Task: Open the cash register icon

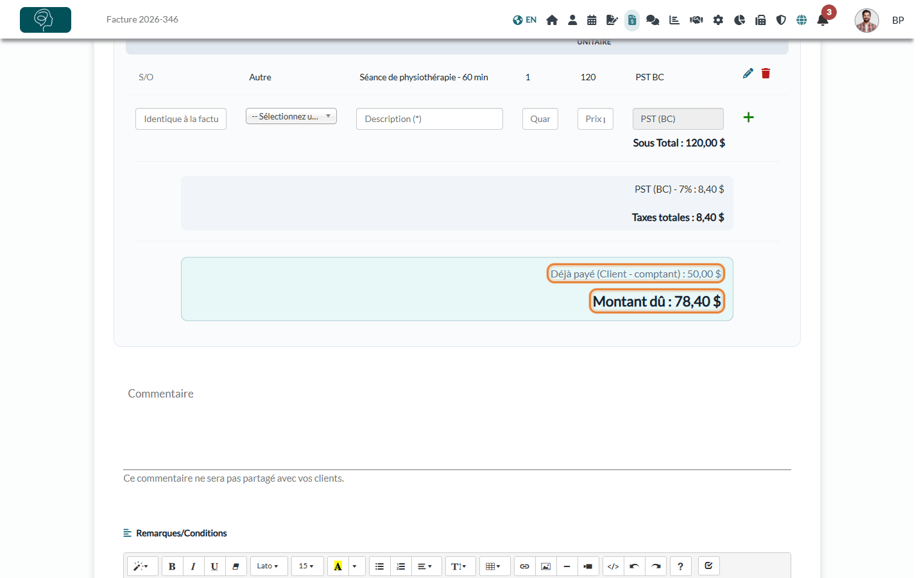Action: [x=760, y=20]
